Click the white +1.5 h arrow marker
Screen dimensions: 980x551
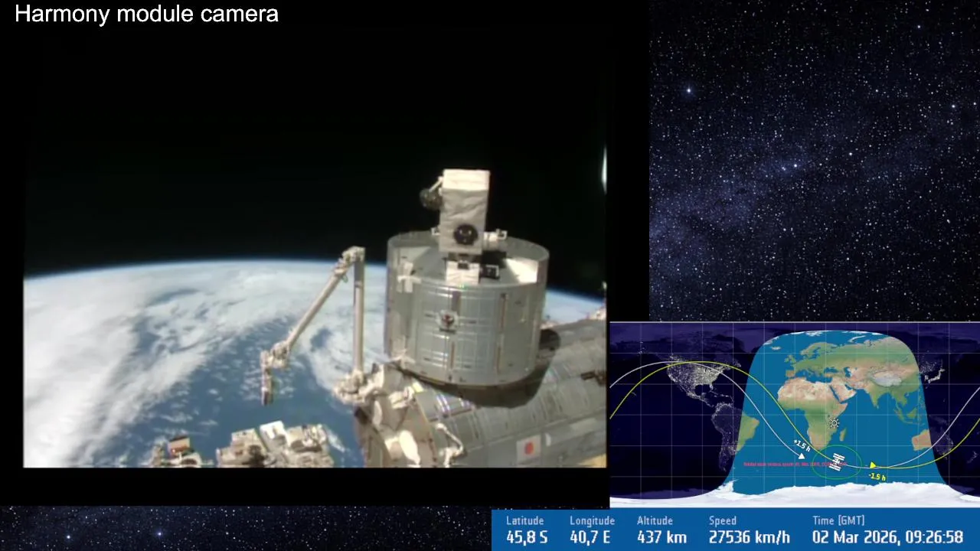(x=802, y=456)
